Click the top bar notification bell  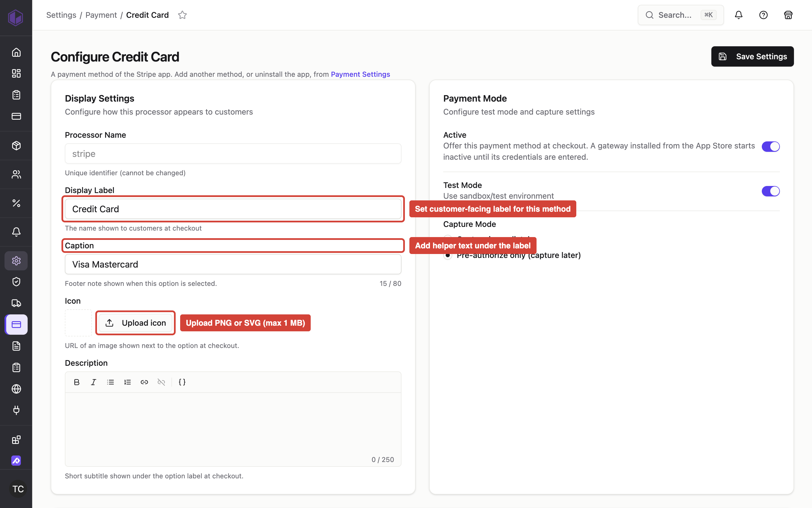738,15
